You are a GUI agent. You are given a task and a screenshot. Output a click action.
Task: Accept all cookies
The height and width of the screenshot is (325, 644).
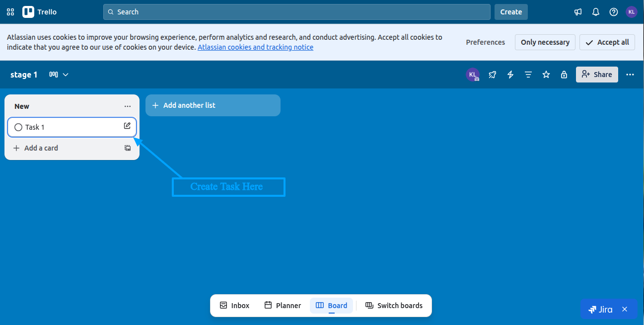pos(607,42)
